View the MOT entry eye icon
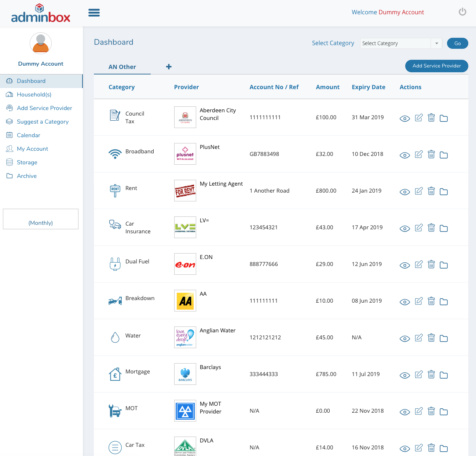The height and width of the screenshot is (456, 476). point(404,412)
